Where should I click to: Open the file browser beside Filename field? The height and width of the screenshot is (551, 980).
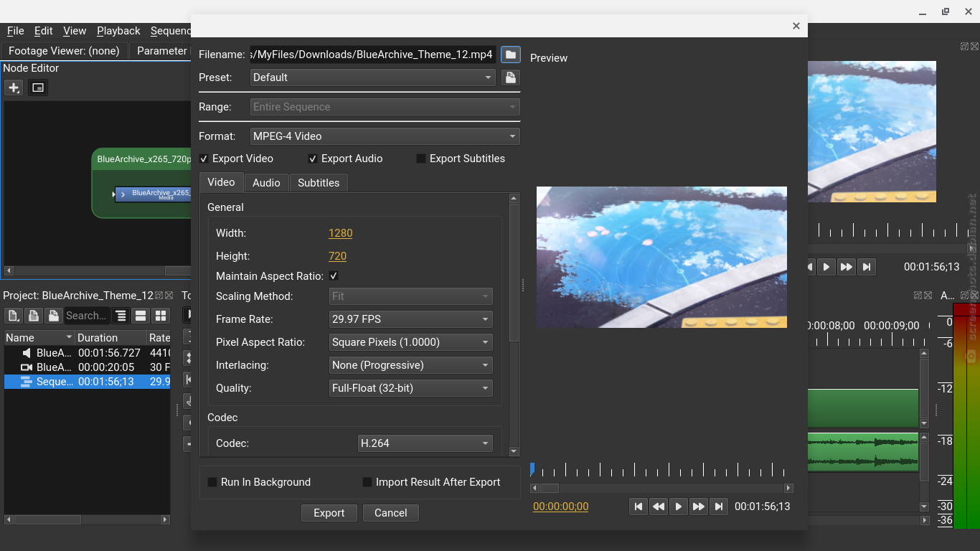[510, 55]
